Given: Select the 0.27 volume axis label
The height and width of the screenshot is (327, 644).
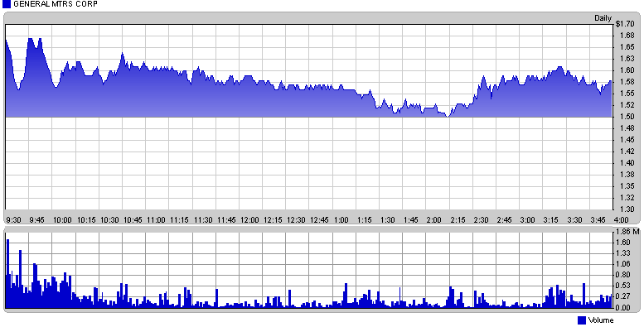Looking at the screenshot, I should pyautogui.click(x=623, y=296).
